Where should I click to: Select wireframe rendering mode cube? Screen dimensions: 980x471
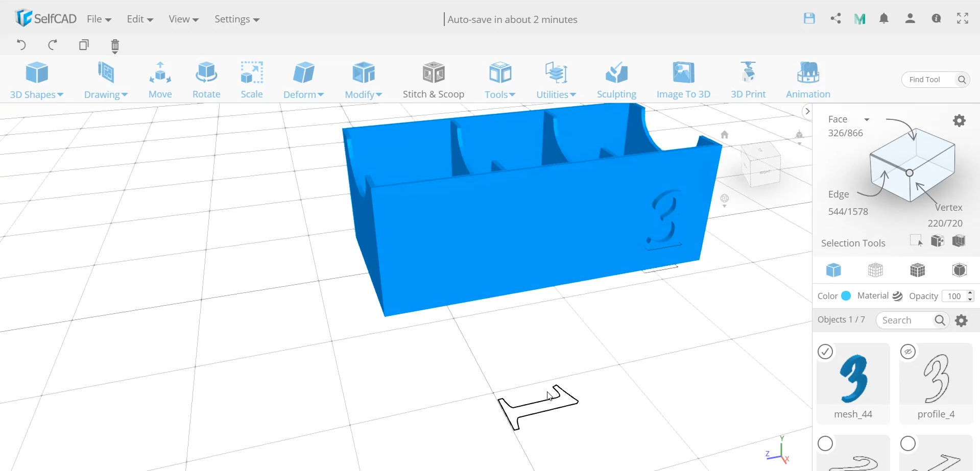[875, 269]
